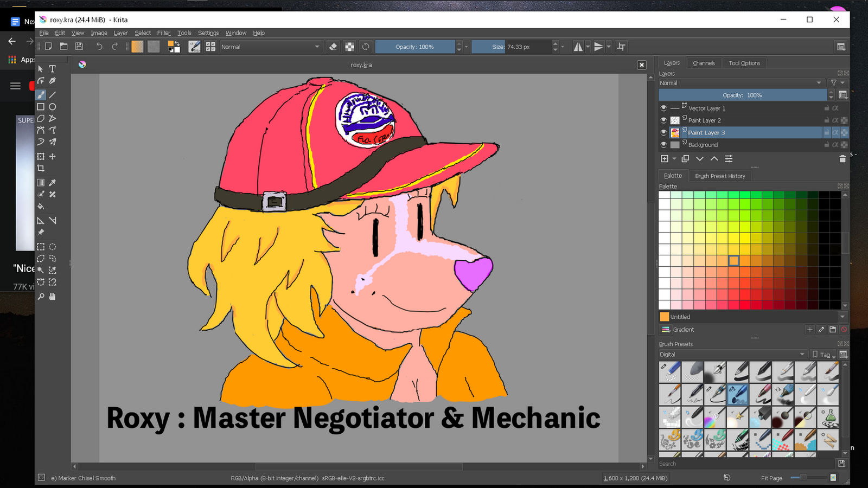Hide Background layer visibility eye
The image size is (868, 488).
tap(663, 145)
